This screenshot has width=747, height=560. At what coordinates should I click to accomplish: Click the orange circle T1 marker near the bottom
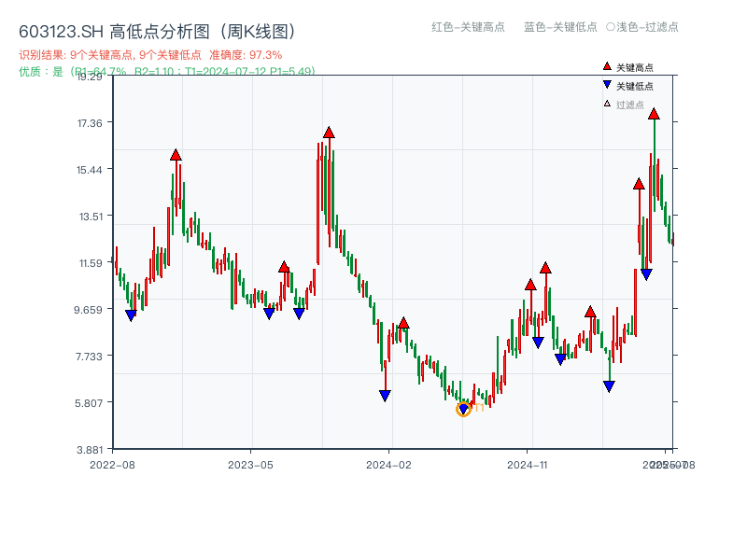point(464,408)
